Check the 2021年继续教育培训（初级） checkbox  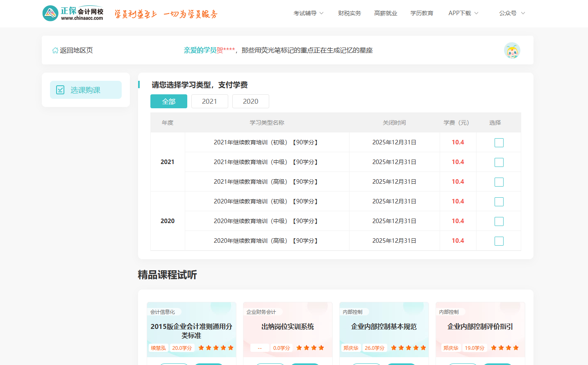[499, 143]
